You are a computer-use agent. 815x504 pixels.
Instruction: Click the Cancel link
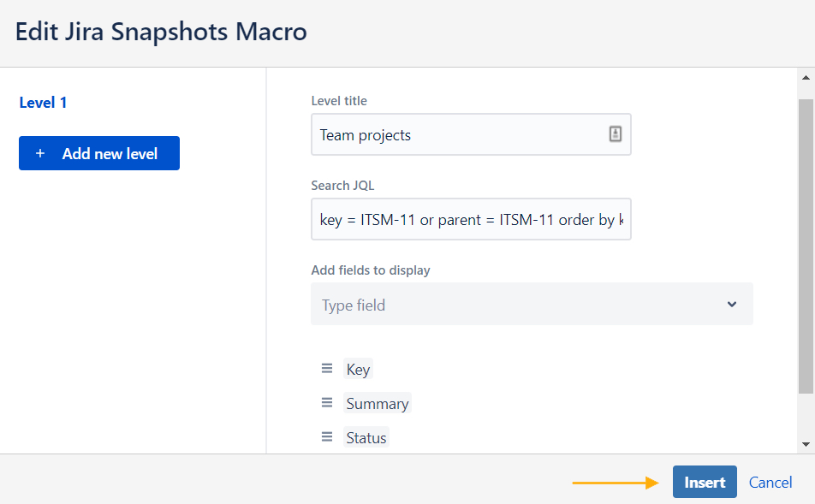(770, 482)
